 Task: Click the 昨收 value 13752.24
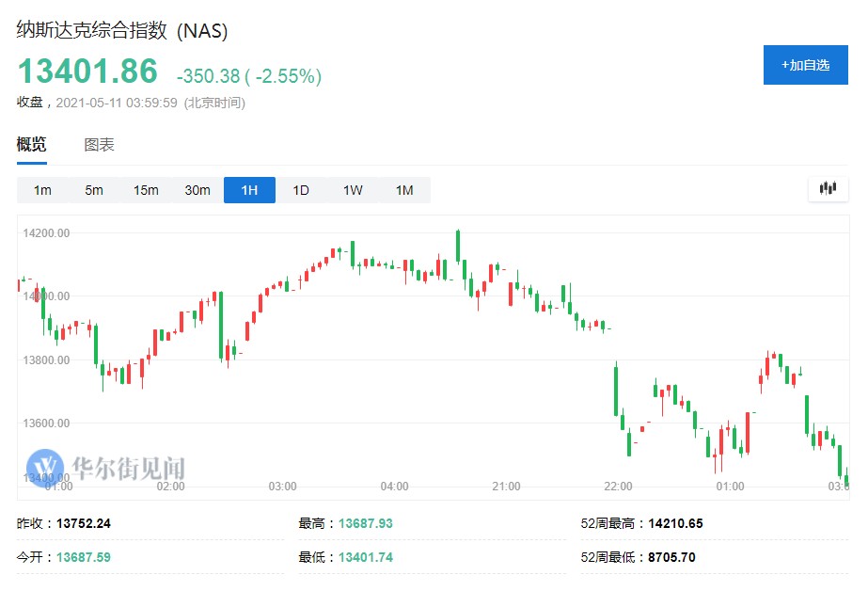tap(89, 523)
